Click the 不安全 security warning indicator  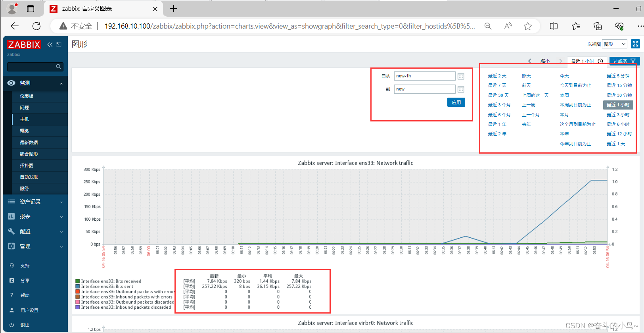click(76, 26)
